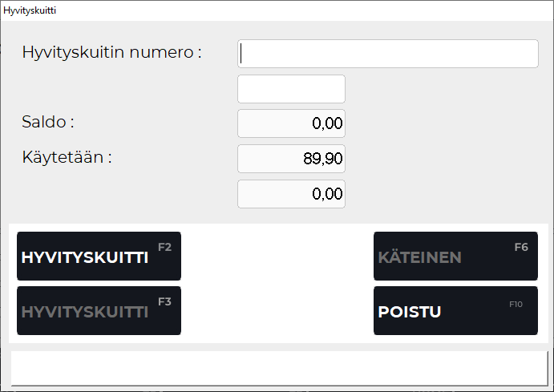Click the "Hyvityskuitin numero :" label
Image resolution: width=554 pixels, height=392 pixels.
click(x=111, y=52)
